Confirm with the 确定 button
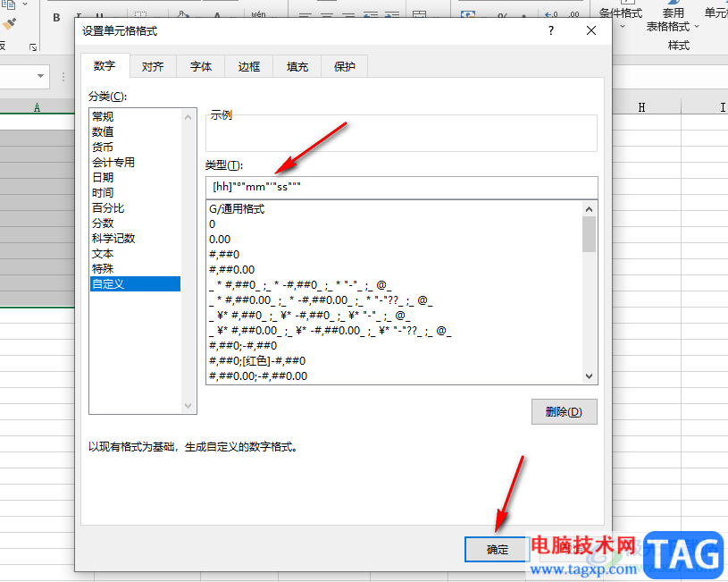Image resolution: width=728 pixels, height=582 pixels. pyautogui.click(x=498, y=550)
